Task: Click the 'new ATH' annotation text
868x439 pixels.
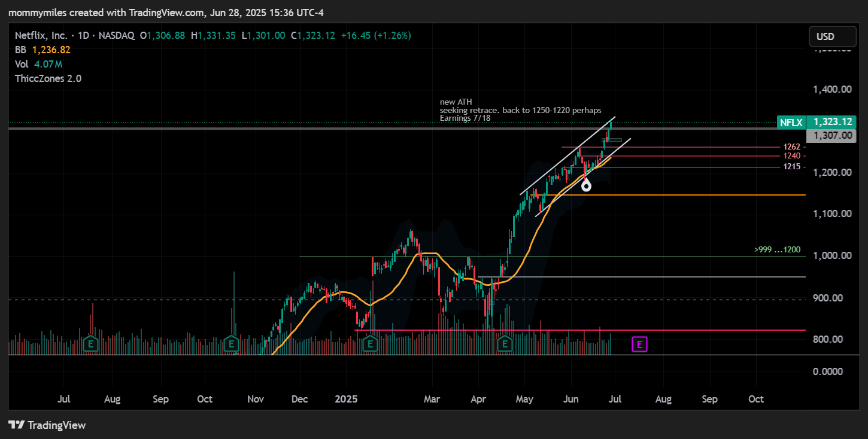Action: [456, 102]
